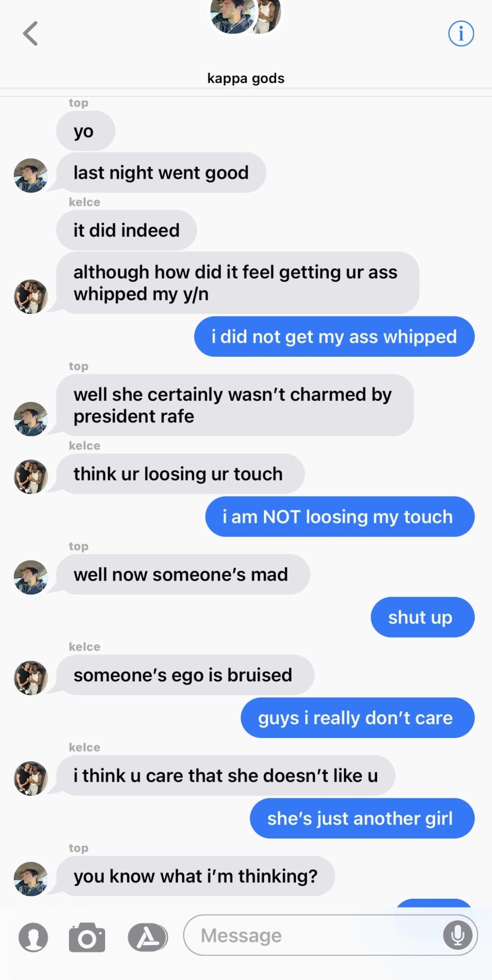This screenshot has height=980, width=492.
Task: Tap kelce's avatar beside 'whipped my y/n' message
Action: [31, 297]
